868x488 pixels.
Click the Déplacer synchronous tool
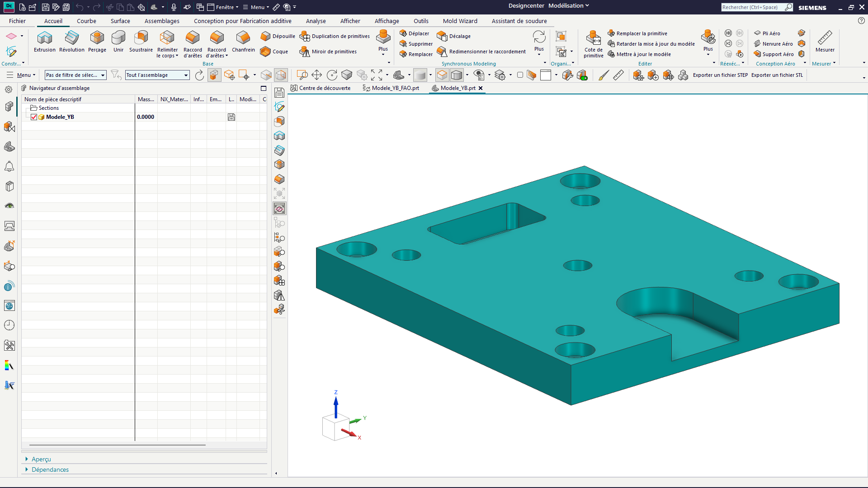point(415,33)
